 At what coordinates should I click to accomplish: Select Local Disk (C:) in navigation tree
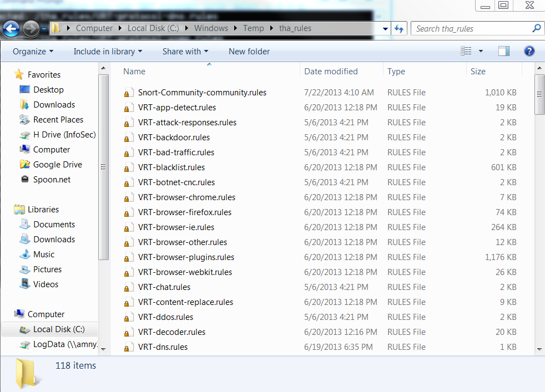pyautogui.click(x=58, y=329)
